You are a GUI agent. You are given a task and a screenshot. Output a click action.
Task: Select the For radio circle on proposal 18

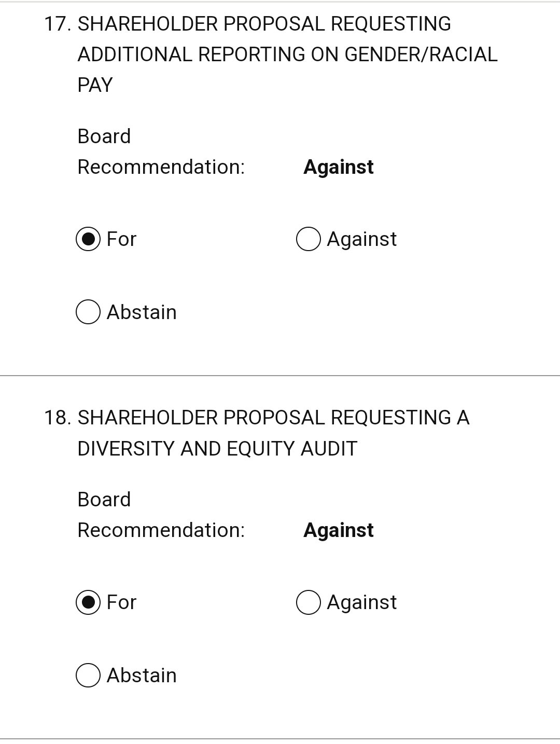pyautogui.click(x=88, y=602)
